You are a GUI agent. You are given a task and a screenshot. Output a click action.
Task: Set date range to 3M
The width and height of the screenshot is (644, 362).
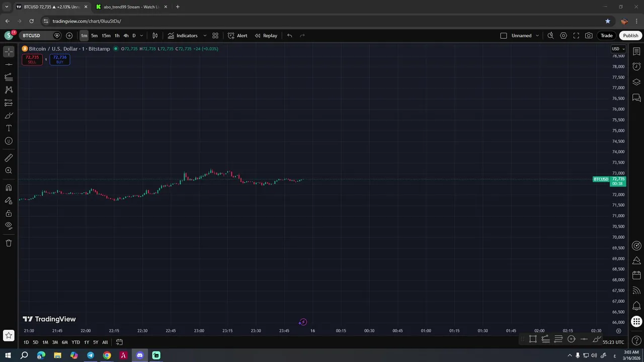[x=55, y=342]
